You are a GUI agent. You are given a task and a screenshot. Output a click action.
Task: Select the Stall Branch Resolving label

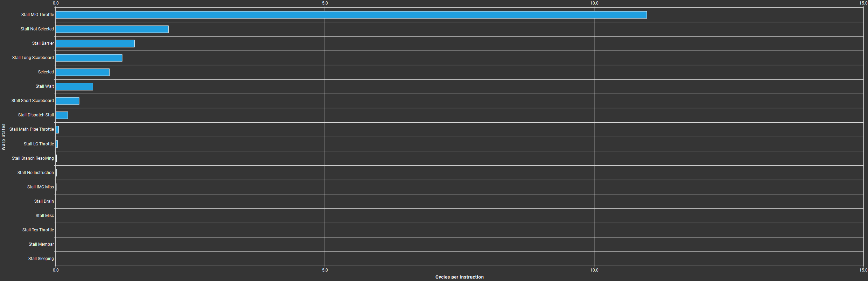(33, 158)
